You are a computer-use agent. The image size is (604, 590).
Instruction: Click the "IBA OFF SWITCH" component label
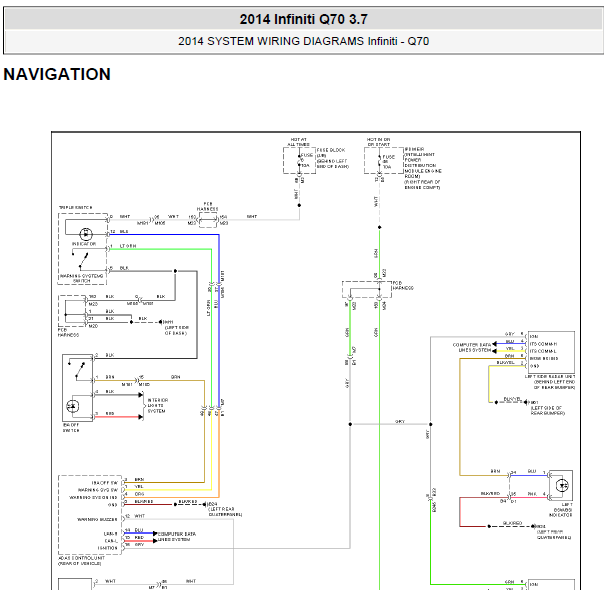click(x=71, y=427)
